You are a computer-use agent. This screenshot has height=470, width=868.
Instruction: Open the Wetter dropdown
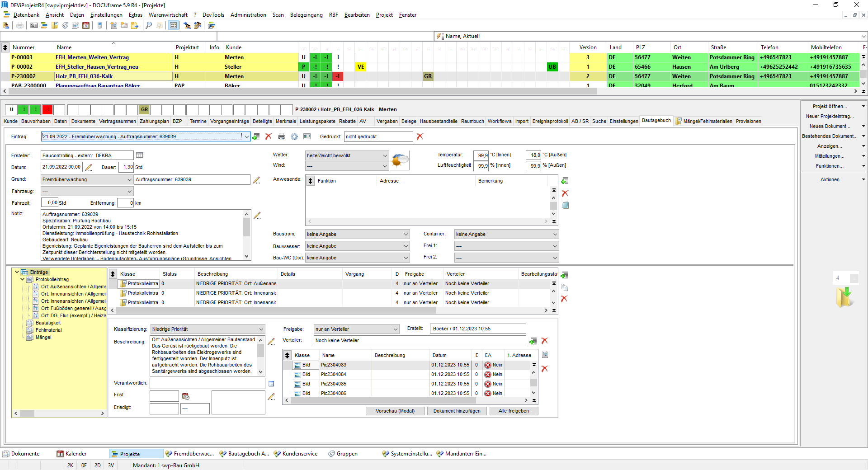[385, 155]
